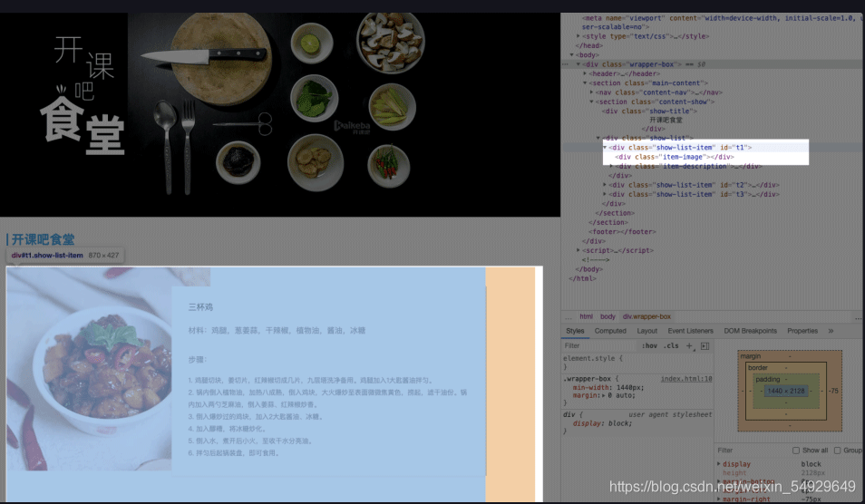
Task: Show more DevTools tabs via double chevron
Action: (x=831, y=331)
